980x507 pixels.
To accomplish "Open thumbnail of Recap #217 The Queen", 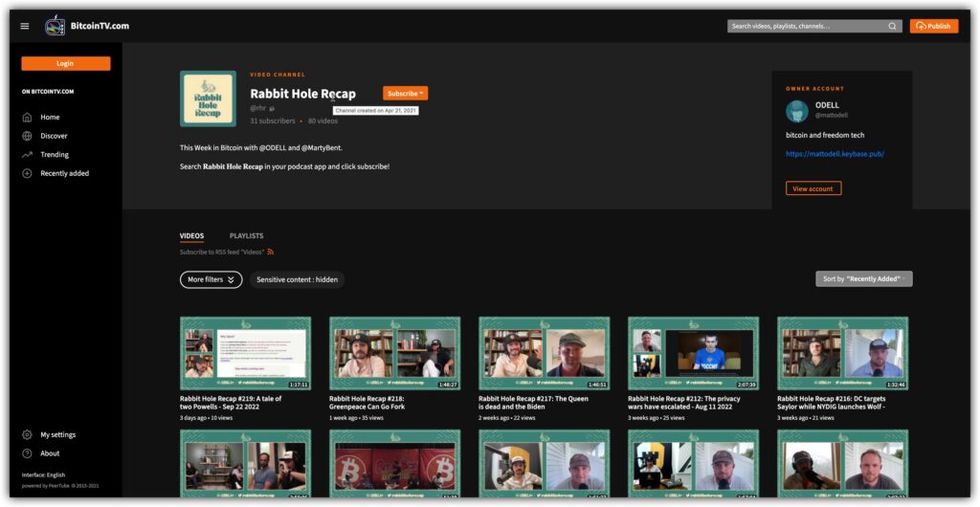I will 545,353.
